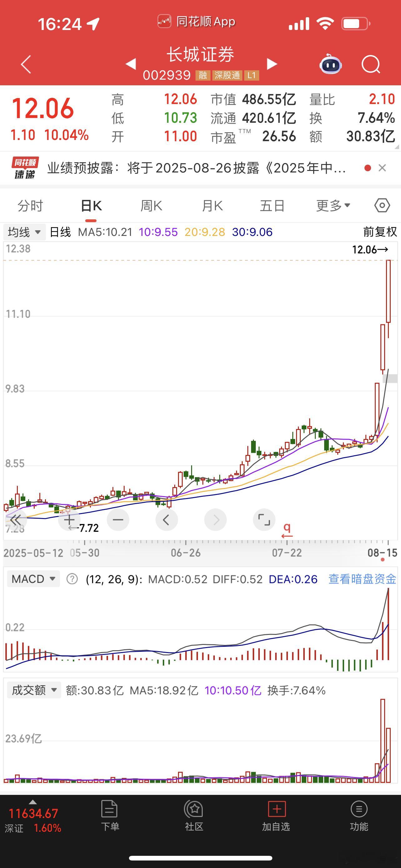Switch to previous stock with left triangle

pyautogui.click(x=131, y=64)
